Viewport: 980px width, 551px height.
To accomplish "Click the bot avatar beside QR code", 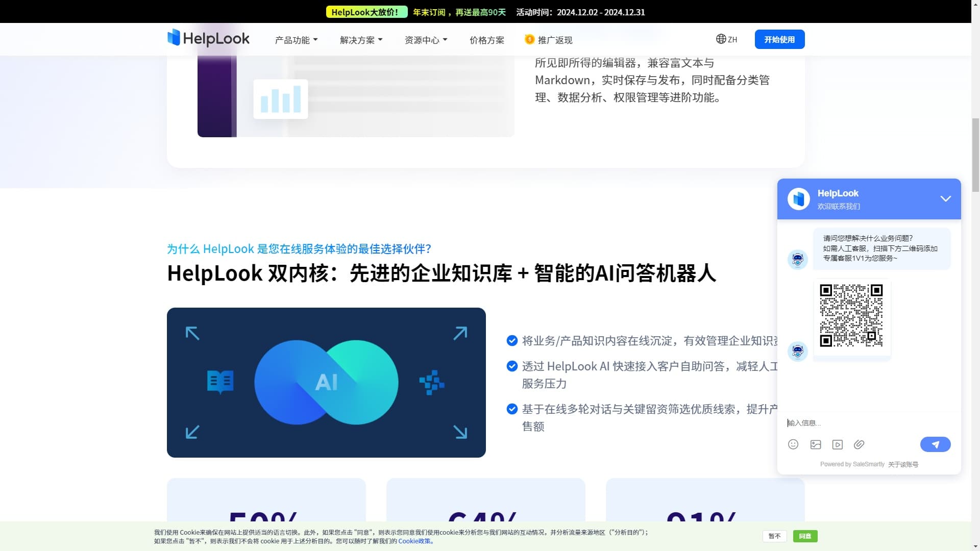I will (797, 351).
